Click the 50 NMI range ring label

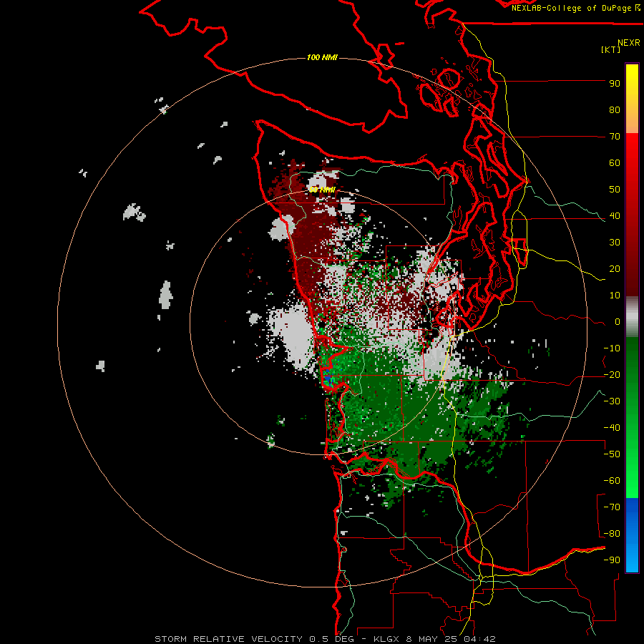click(322, 190)
